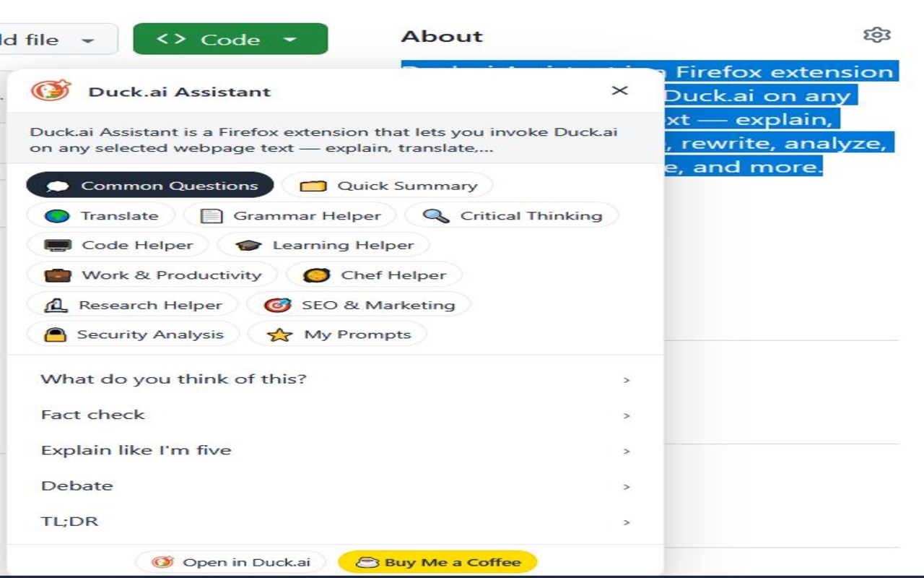Click the folder icon on Quick Summary
924x578 pixels.
coord(313,186)
